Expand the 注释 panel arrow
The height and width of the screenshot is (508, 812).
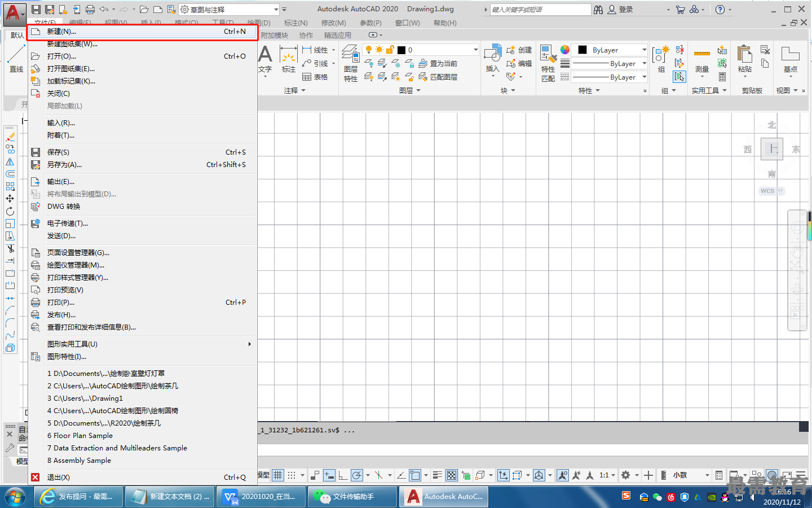tap(303, 90)
